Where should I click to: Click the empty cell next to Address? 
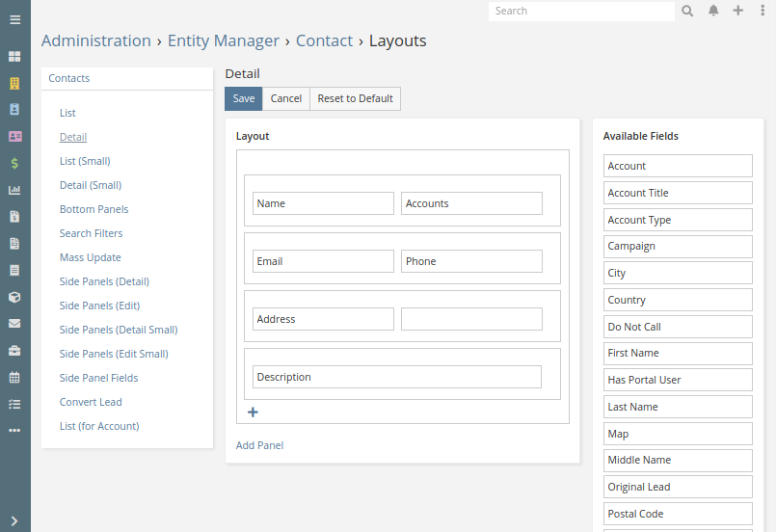pyautogui.click(x=471, y=319)
